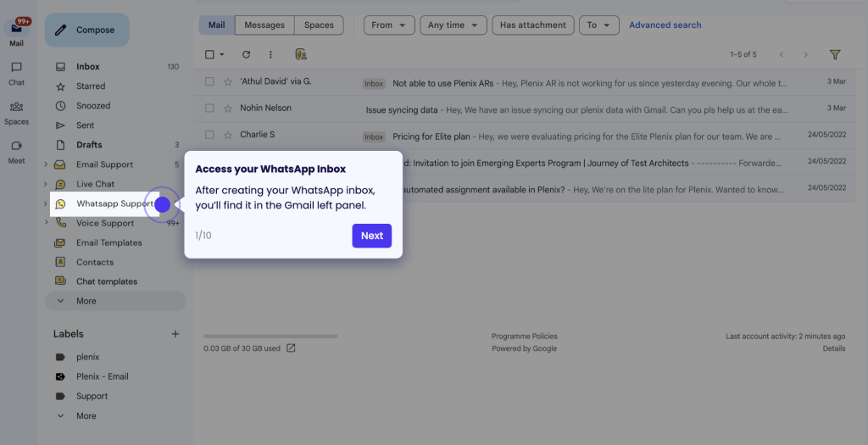Image resolution: width=868 pixels, height=445 pixels.
Task: Open Advanced search link
Action: click(x=665, y=25)
